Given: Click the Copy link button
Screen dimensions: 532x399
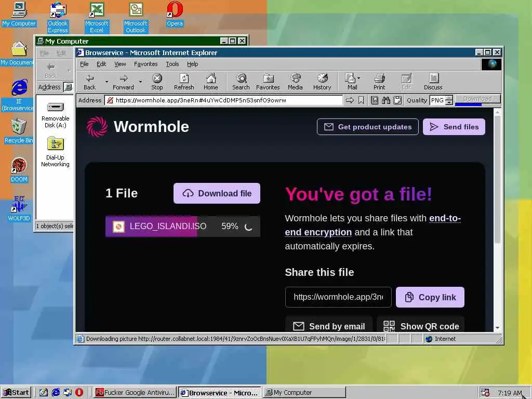Looking at the screenshot, I should tap(430, 297).
